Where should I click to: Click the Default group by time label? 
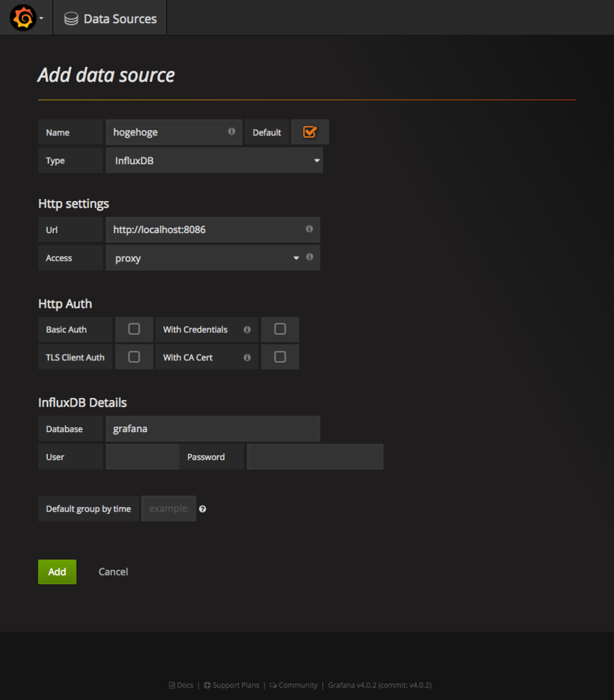(88, 509)
